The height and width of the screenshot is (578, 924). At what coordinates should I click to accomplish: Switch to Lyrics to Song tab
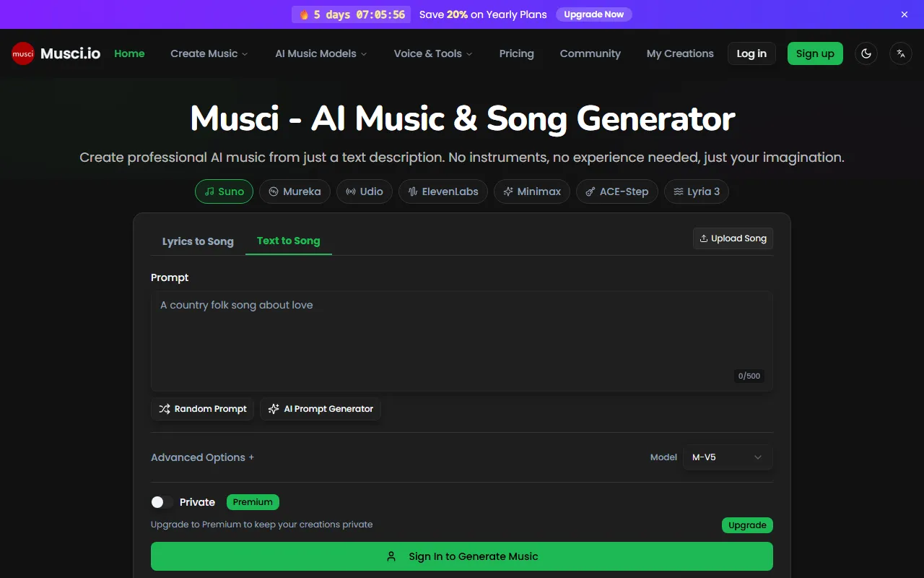click(198, 241)
